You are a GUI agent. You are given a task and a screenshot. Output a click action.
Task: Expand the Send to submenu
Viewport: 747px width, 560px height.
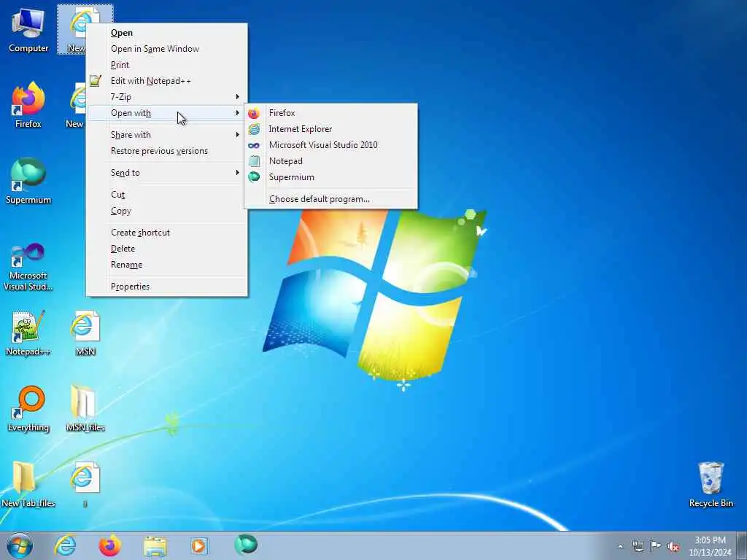(167, 173)
